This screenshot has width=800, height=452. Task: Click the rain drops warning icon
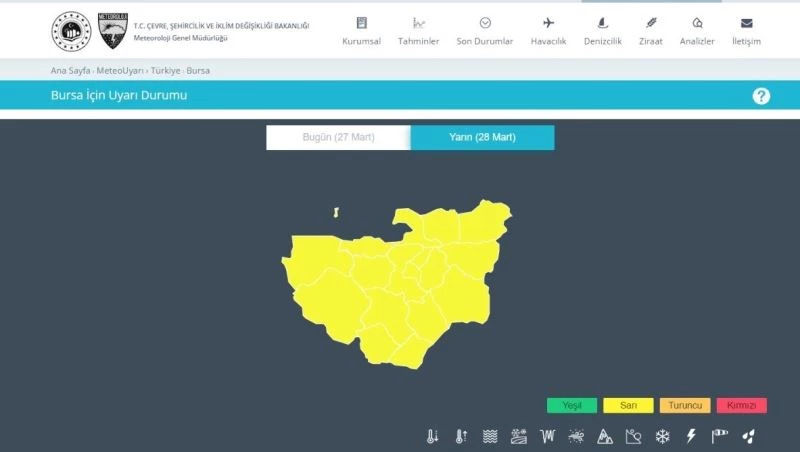pyautogui.click(x=748, y=436)
